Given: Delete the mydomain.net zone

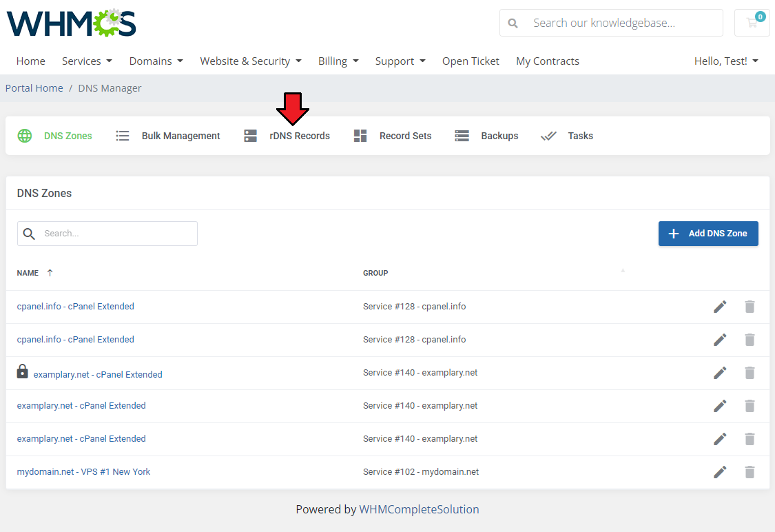Looking at the screenshot, I should point(750,472).
